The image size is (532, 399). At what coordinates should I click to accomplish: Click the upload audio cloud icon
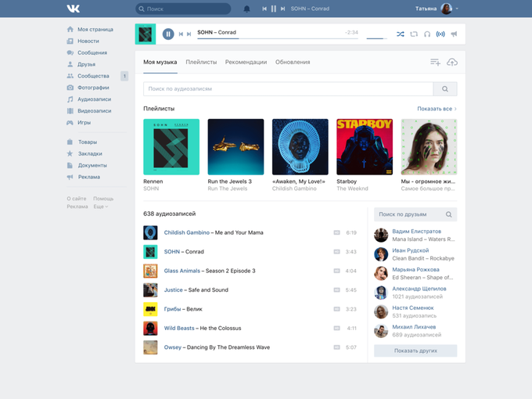coord(451,62)
